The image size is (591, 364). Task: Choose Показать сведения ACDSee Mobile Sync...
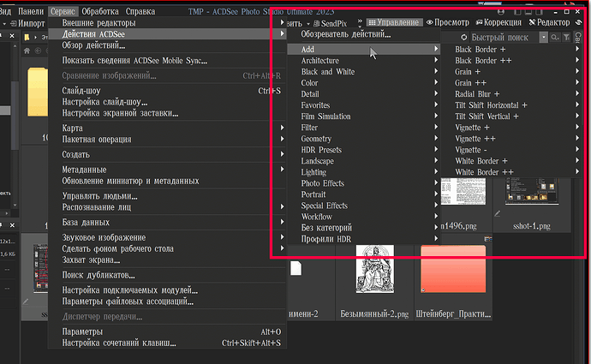(167, 60)
